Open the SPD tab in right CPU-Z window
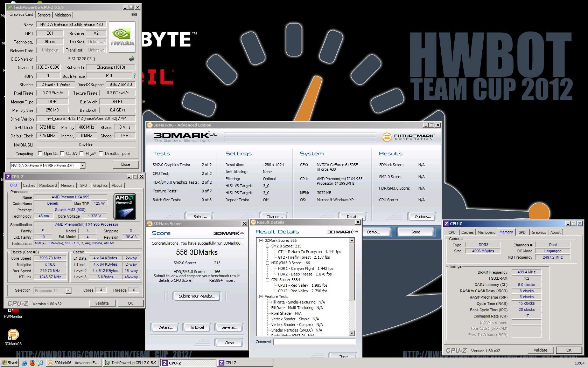 pyautogui.click(x=522, y=232)
